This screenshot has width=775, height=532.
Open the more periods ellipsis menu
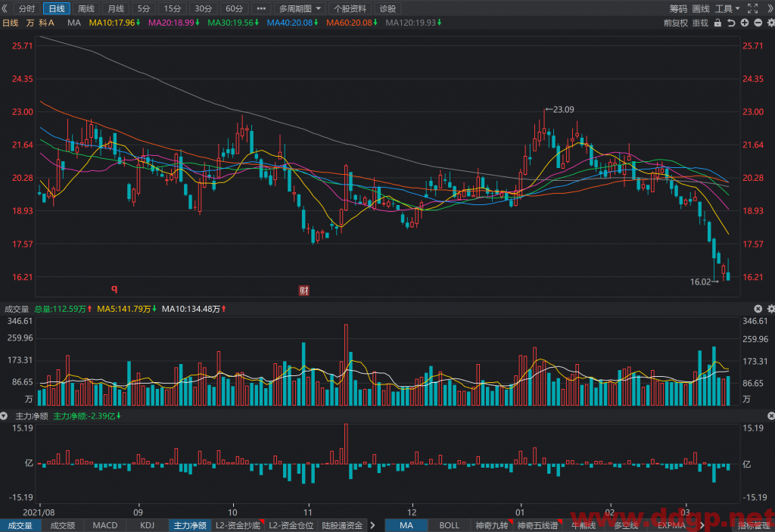(x=261, y=8)
